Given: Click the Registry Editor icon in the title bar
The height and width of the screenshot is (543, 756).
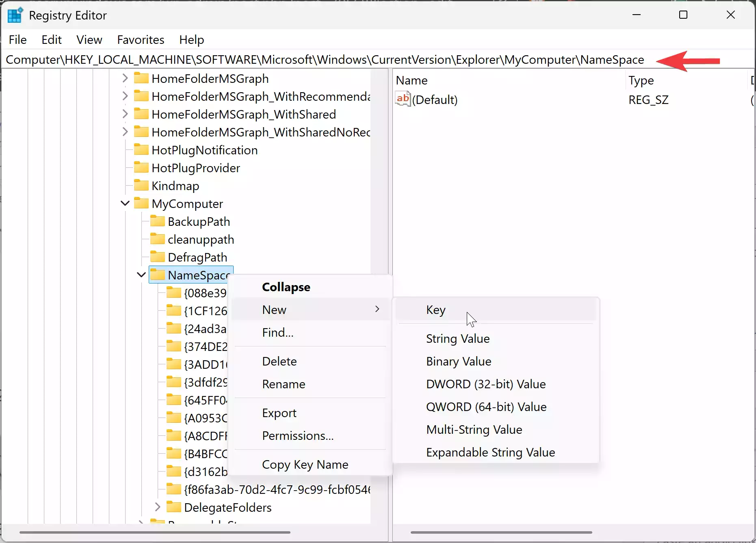Looking at the screenshot, I should [x=15, y=15].
